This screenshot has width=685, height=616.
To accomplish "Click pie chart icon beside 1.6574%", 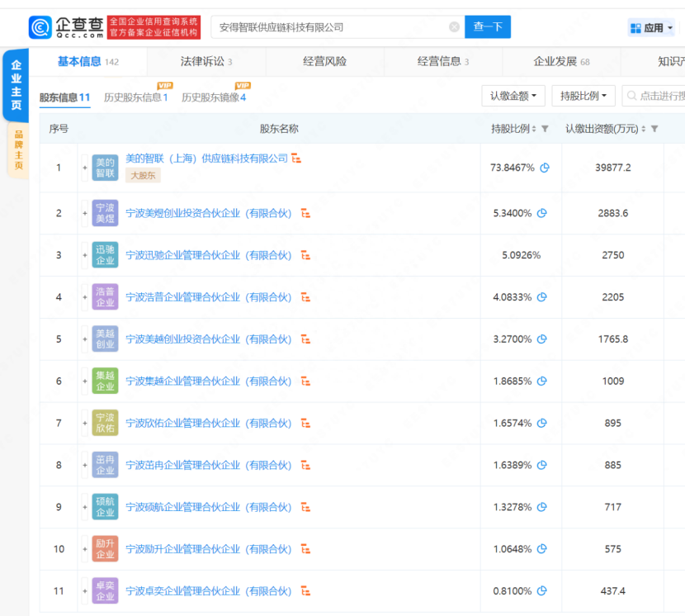I will (541, 423).
